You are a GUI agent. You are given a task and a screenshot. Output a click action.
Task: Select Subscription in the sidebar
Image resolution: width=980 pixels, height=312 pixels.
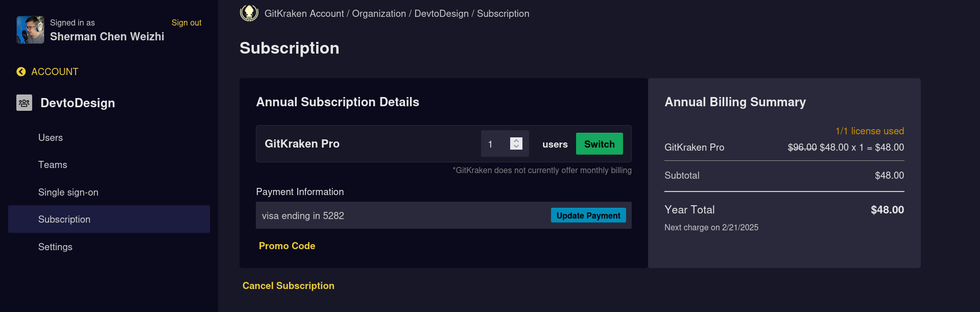64,220
